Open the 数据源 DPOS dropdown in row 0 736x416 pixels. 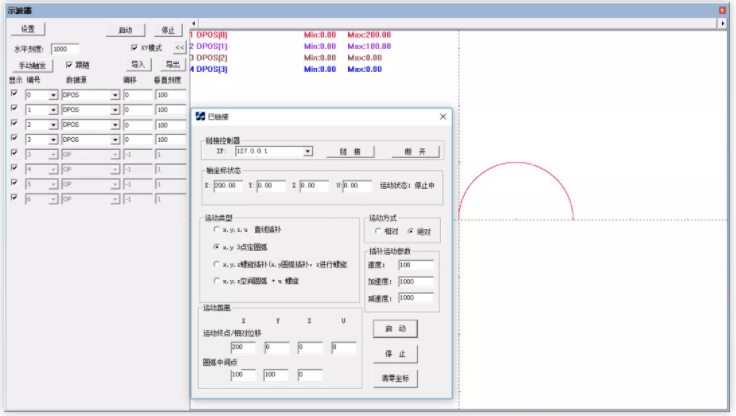115,95
